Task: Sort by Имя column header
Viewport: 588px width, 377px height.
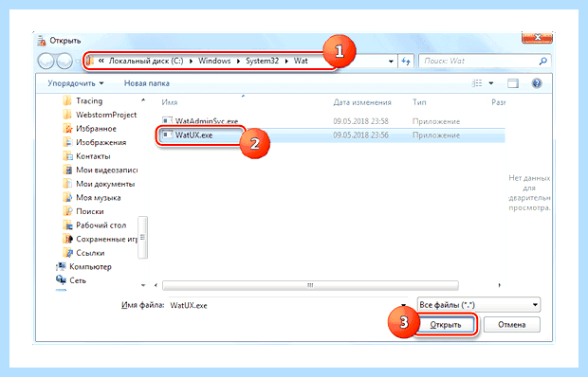Action: (170, 102)
